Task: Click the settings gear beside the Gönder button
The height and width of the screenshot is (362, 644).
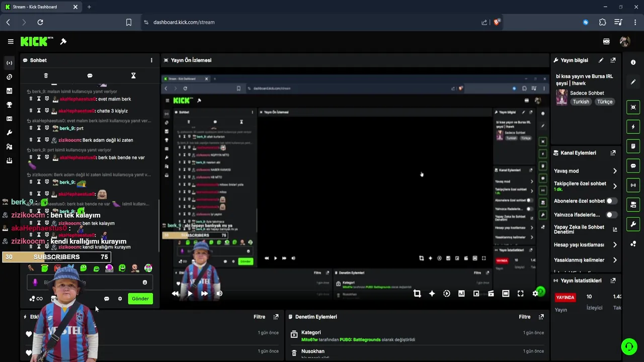Action: coord(120,299)
